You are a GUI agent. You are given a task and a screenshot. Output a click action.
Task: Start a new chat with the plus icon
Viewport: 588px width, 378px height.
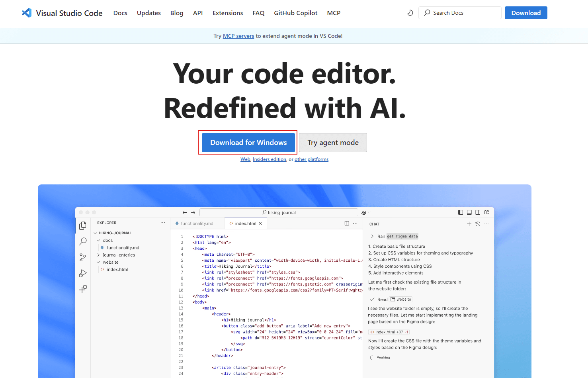(x=469, y=224)
